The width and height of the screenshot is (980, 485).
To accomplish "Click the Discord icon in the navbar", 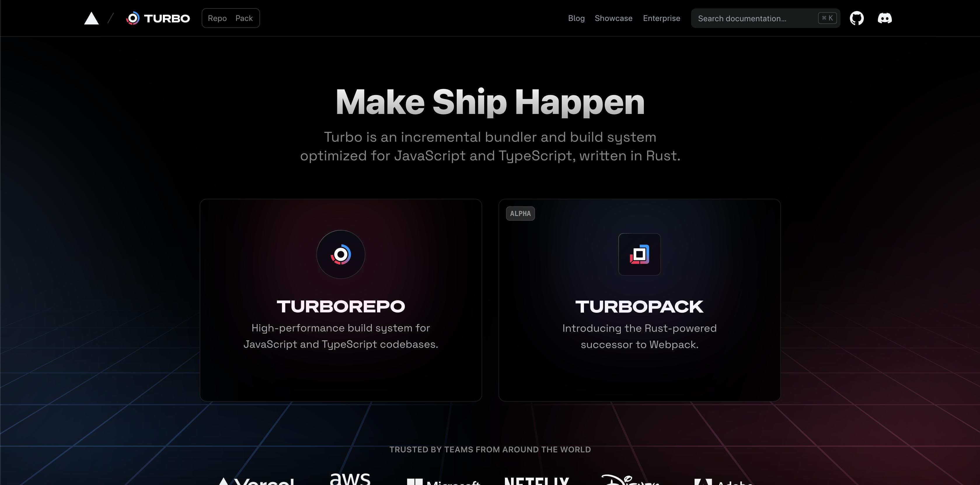I will point(885,18).
